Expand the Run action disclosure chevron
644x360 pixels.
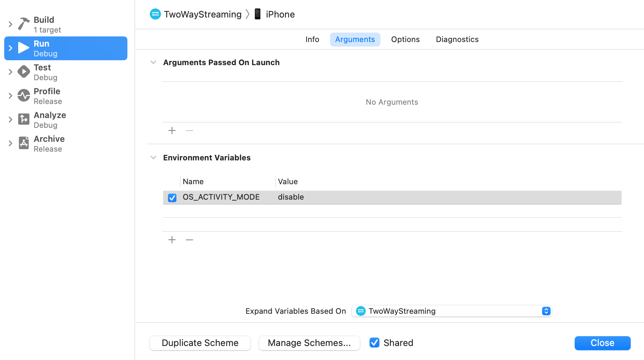(x=10, y=48)
